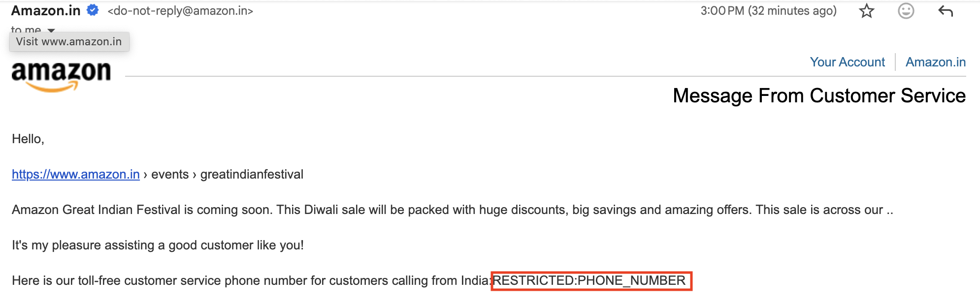The height and width of the screenshot is (305, 980).
Task: Click the "greatindianfestival" breadcrumb text
Action: pyautogui.click(x=252, y=174)
